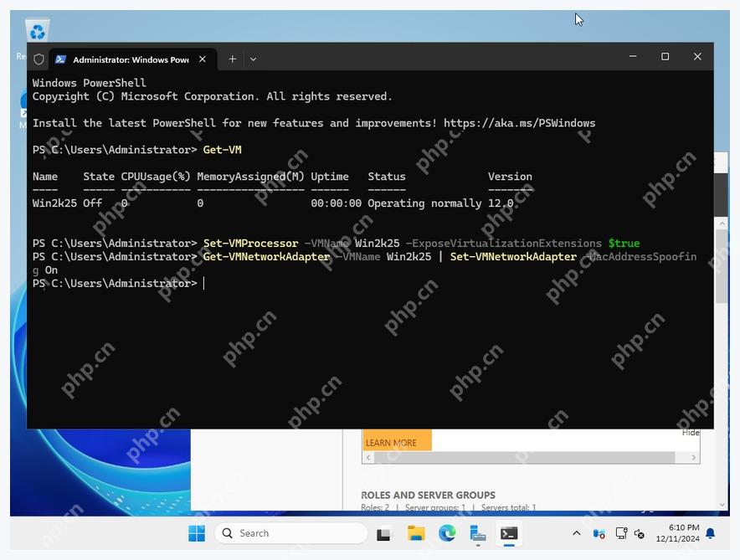Click the MemoryAssigned(M) column header
Screen dimensions: 740x560
point(250,177)
